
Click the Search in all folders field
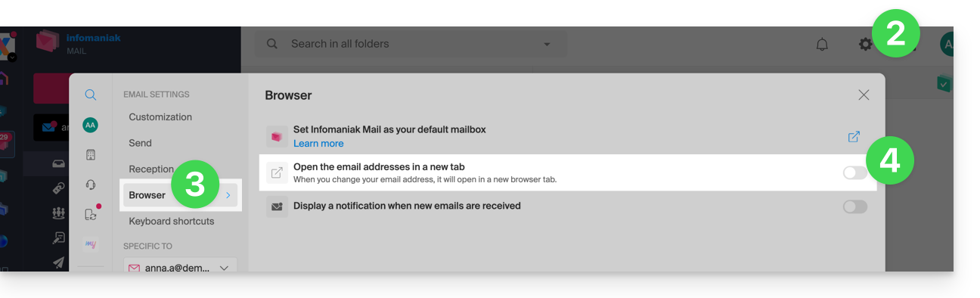pos(411,45)
